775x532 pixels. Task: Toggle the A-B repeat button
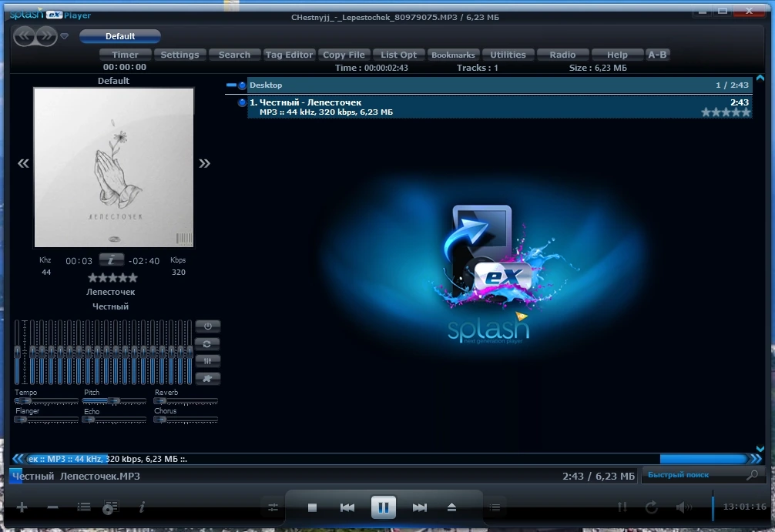coord(657,55)
